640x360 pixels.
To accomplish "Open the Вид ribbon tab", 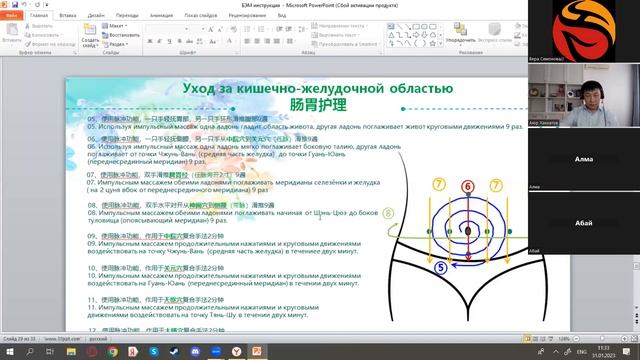I will click(282, 15).
